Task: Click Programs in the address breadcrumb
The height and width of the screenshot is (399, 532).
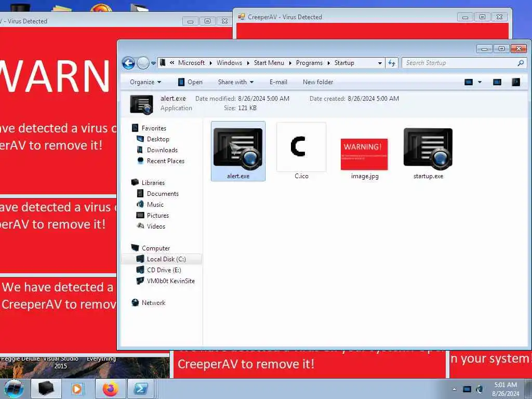Action: click(x=309, y=63)
